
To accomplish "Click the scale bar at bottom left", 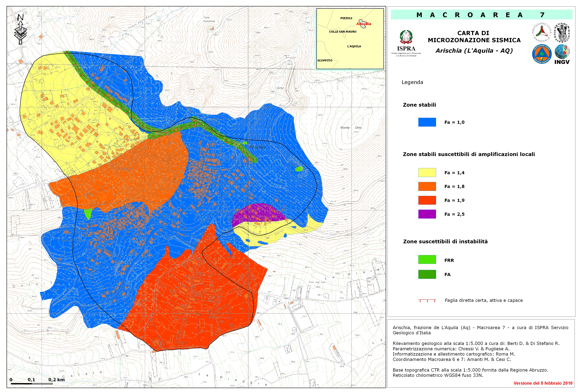I will tap(32, 383).
